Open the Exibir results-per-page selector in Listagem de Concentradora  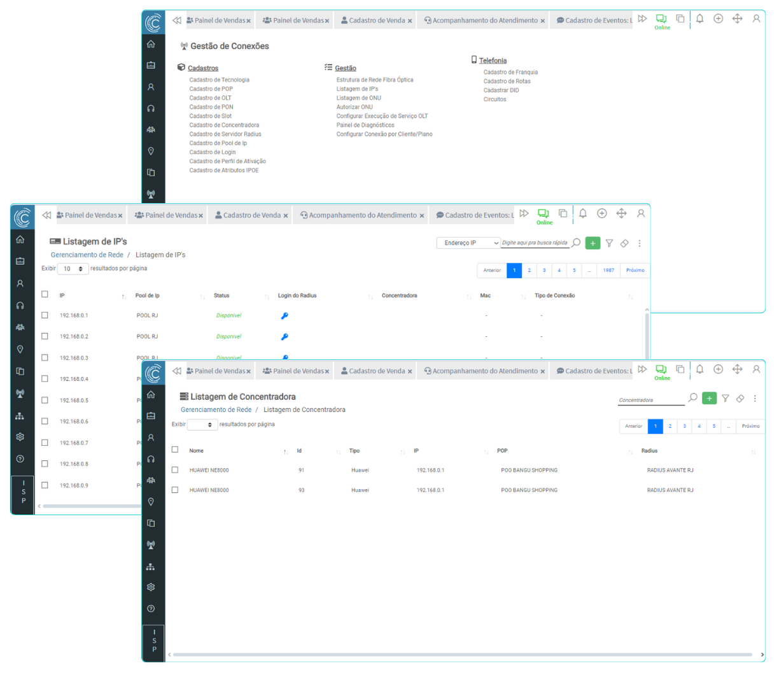[202, 425]
